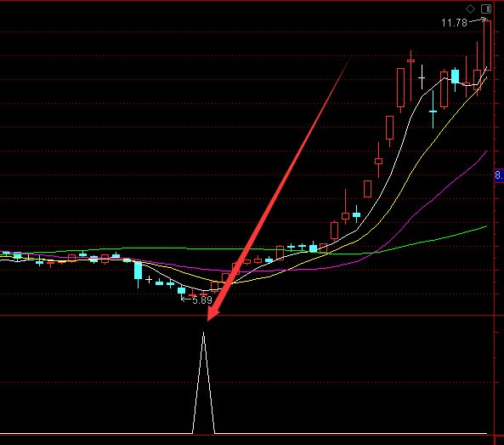Click the peak of the white indicator spike
Image resolution: width=504 pixels, height=445 pixels.
pos(203,333)
